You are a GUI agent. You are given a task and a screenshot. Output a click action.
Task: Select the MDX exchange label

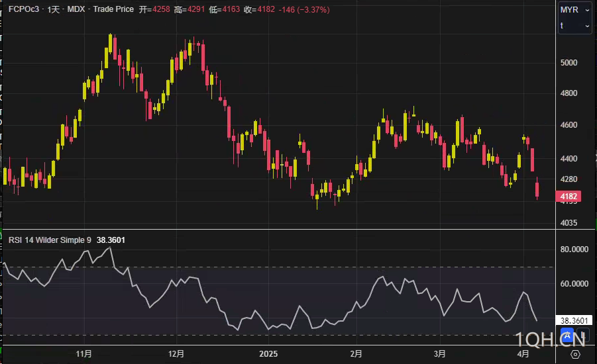[x=76, y=9]
